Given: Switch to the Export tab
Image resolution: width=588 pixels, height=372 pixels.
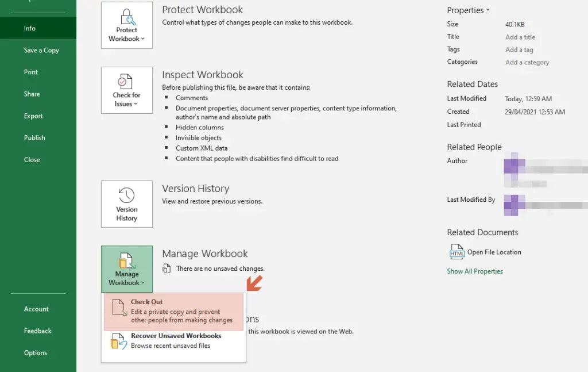Looking at the screenshot, I should 33,116.
